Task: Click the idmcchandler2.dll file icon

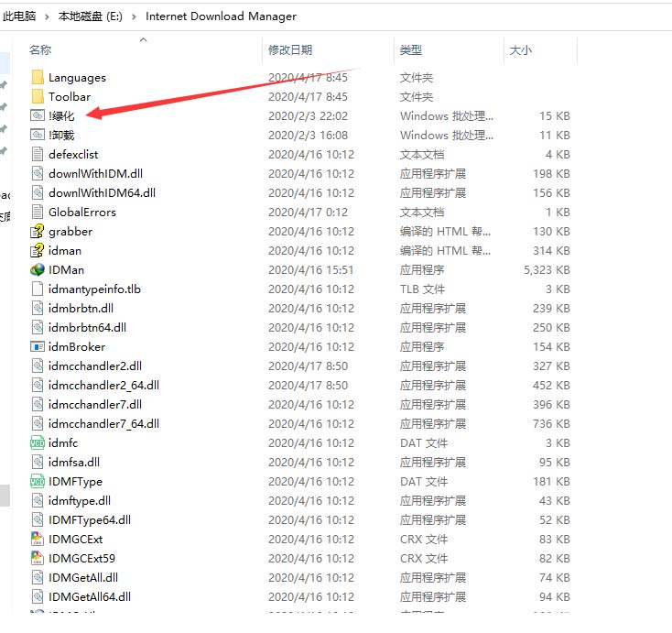Action: pos(38,366)
